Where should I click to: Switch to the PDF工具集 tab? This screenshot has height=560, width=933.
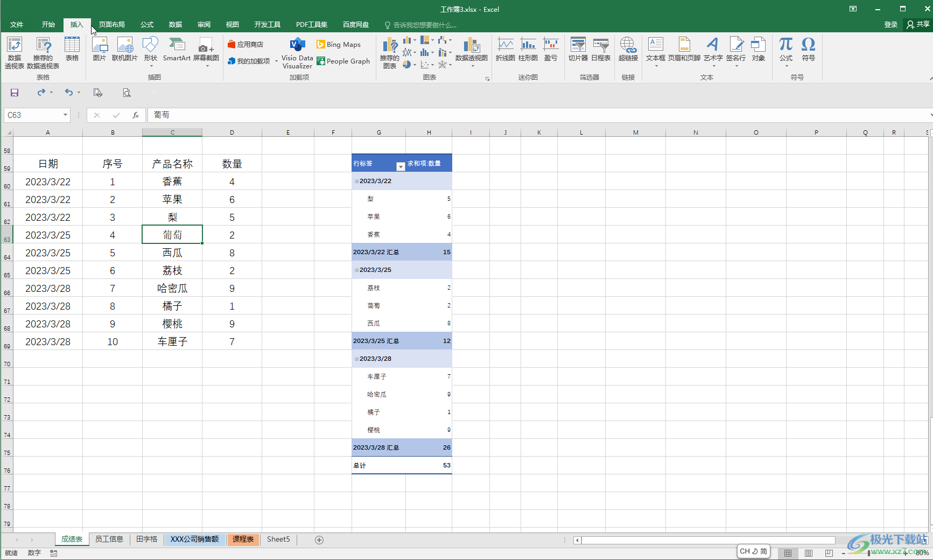(312, 25)
